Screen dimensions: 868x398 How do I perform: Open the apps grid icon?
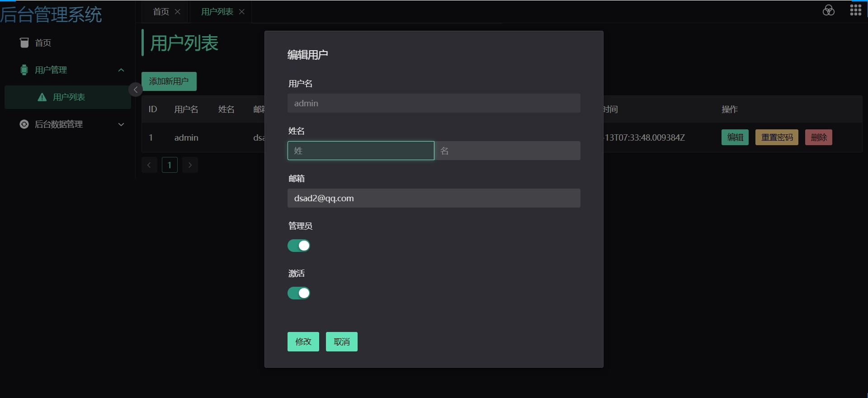[855, 10]
